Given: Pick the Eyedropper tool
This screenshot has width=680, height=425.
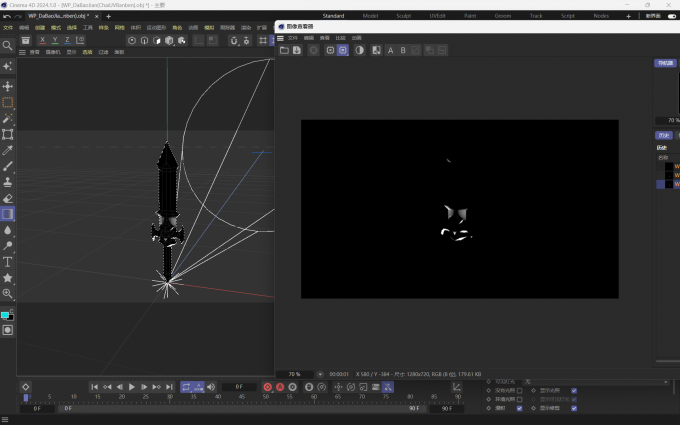Looking at the screenshot, I should 7,150.
